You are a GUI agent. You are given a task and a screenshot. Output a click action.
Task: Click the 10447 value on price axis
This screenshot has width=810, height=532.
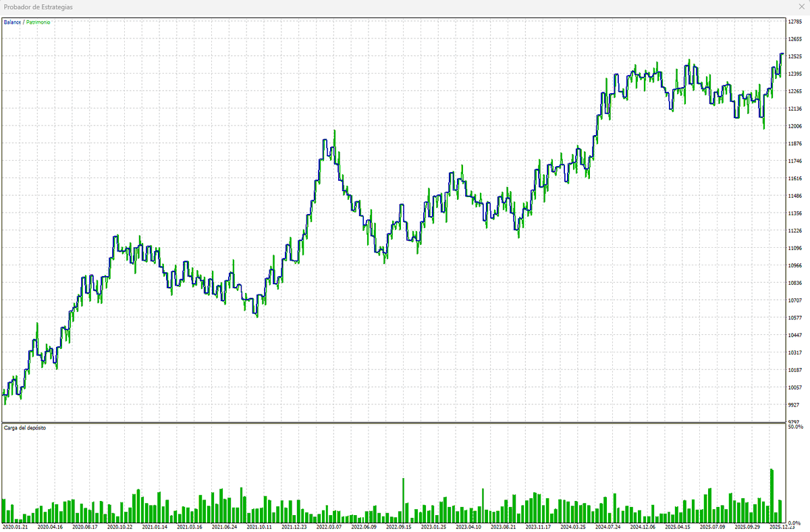[x=794, y=336]
